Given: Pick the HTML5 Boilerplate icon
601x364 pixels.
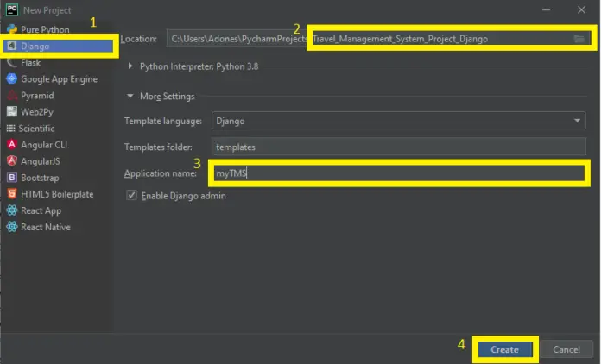Looking at the screenshot, I should [11, 194].
